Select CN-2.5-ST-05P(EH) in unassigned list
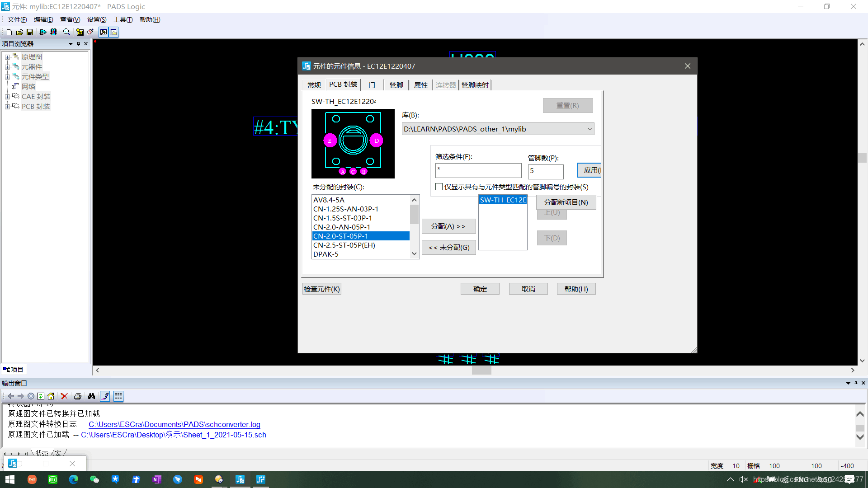This screenshot has height=488, width=868. point(361,245)
